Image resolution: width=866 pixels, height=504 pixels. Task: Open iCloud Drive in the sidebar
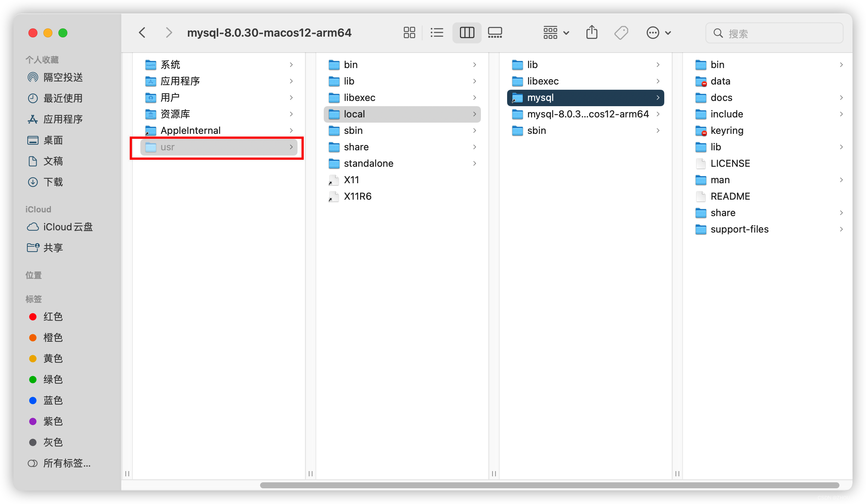[67, 227]
